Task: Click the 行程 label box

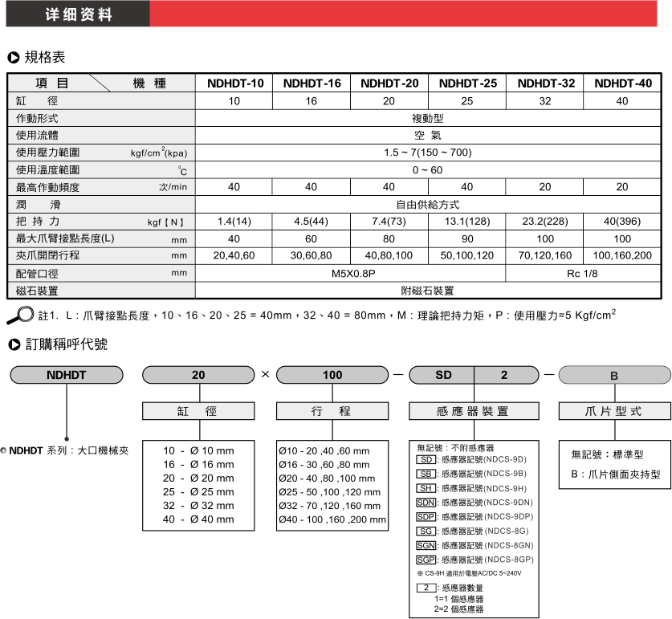Action: pos(332,411)
